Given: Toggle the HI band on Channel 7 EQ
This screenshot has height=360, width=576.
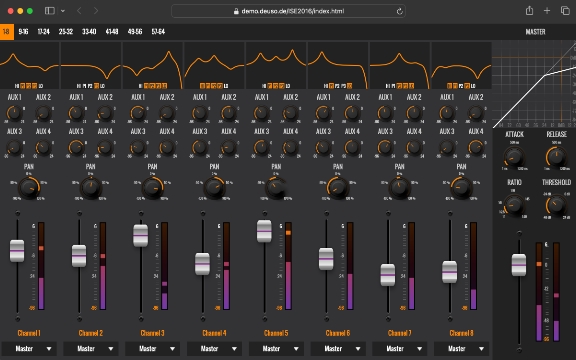Looking at the screenshot, I should pos(387,86).
